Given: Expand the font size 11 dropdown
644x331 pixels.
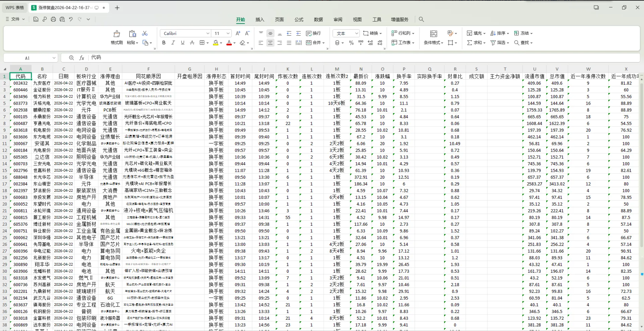Looking at the screenshot, I should point(228,33).
